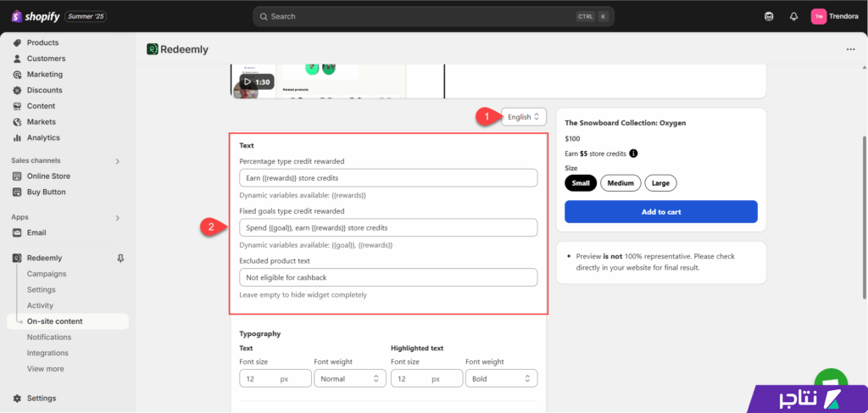Screen dimensions: 868x413
Task: Click the Markets globe icon
Action: tap(17, 122)
